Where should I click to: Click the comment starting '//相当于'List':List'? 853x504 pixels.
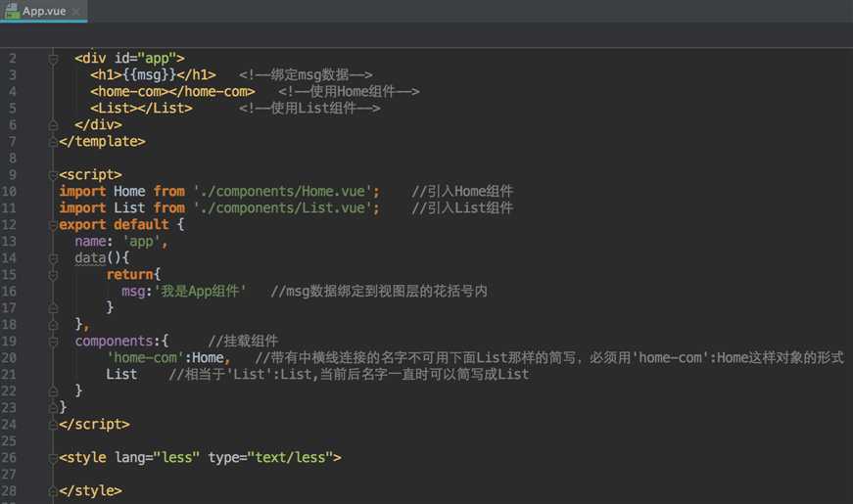(x=349, y=375)
